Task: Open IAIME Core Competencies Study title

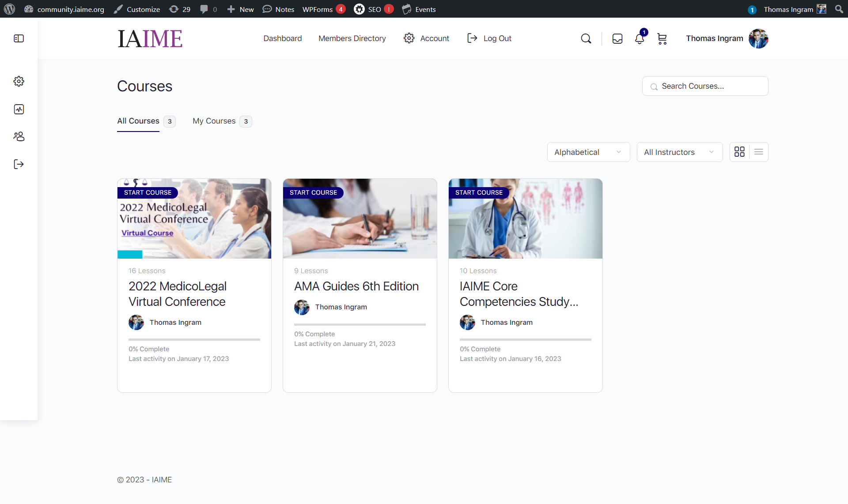Action: point(519,294)
